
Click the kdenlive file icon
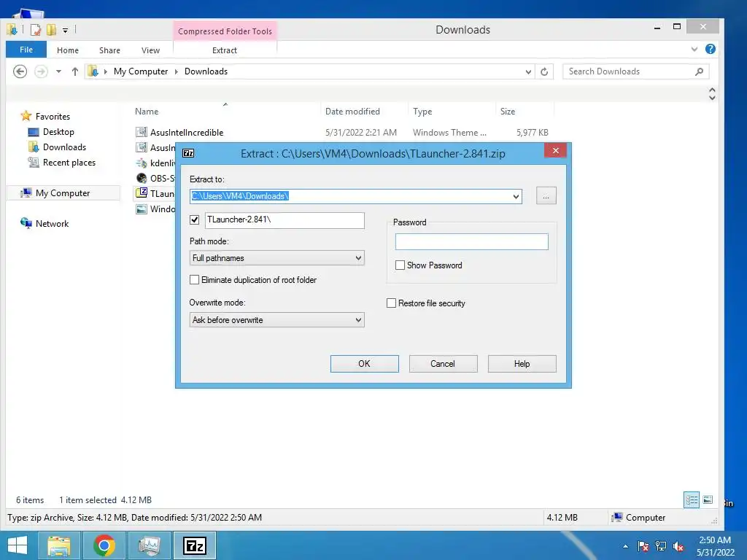[x=142, y=163]
